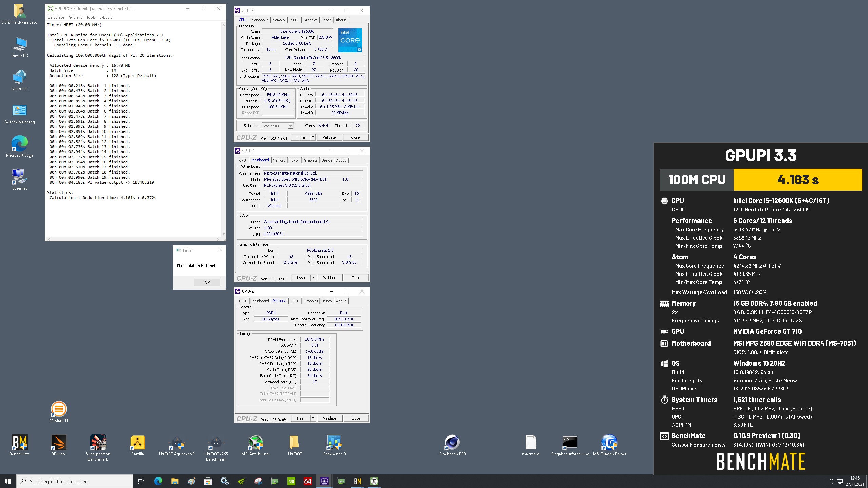Launch MSI Afterburner from the desktop

pos(256,445)
